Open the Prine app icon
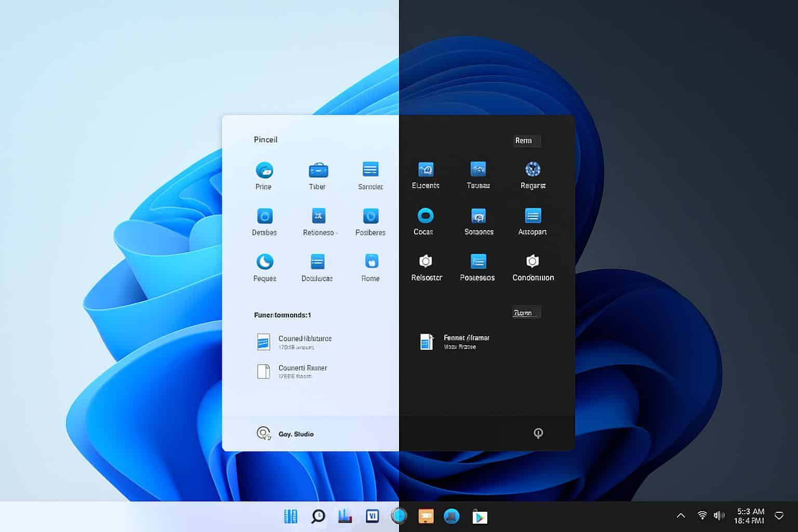Screen dimensions: 798x532 coord(264,170)
